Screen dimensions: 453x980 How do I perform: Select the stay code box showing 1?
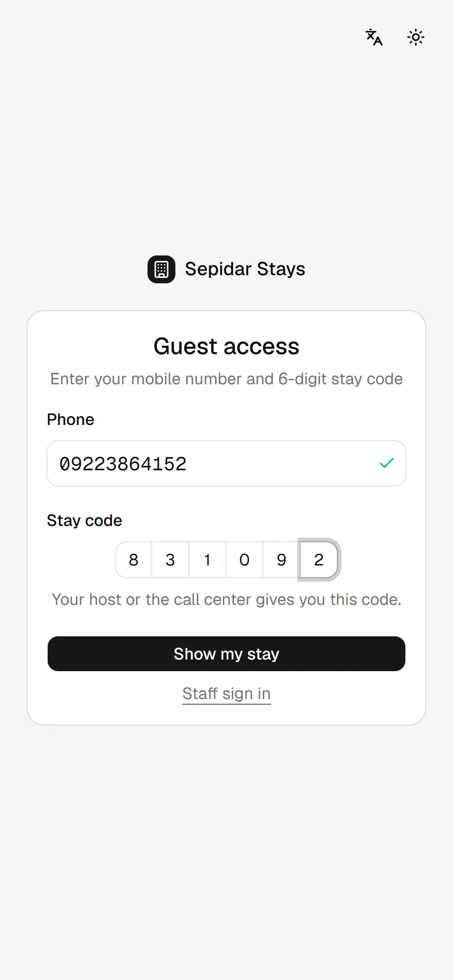tap(207, 560)
